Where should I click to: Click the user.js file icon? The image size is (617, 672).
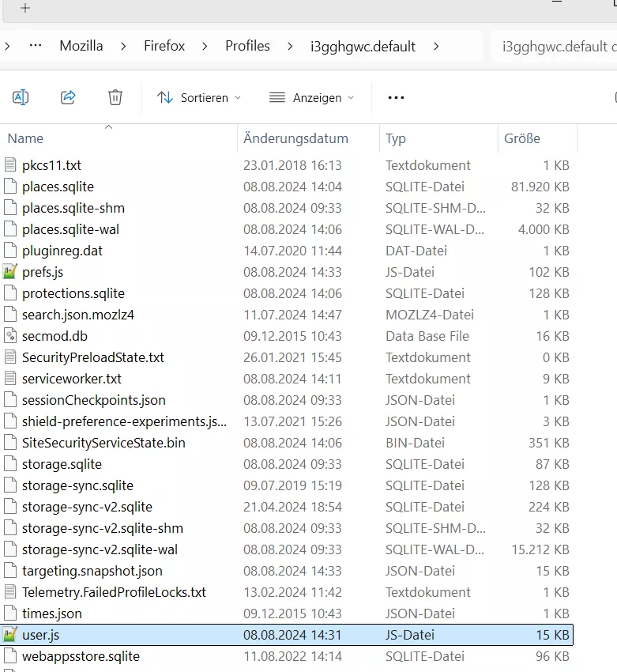[x=10, y=634]
